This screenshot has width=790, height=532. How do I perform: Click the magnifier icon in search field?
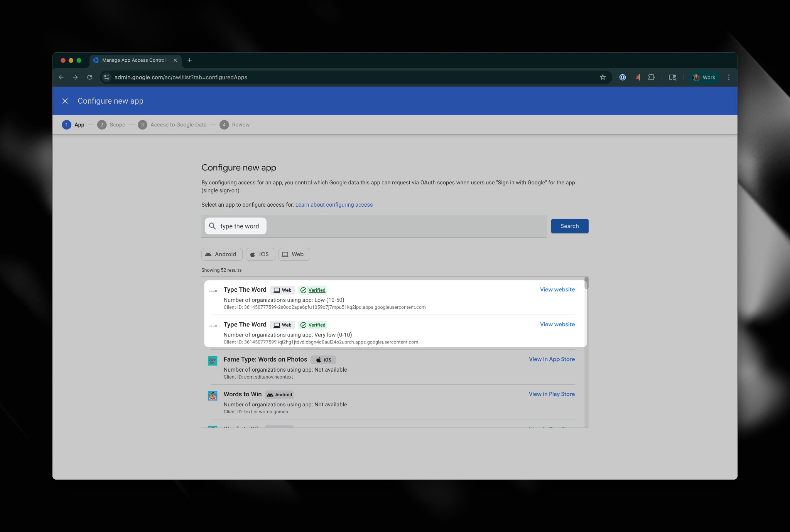(x=212, y=226)
